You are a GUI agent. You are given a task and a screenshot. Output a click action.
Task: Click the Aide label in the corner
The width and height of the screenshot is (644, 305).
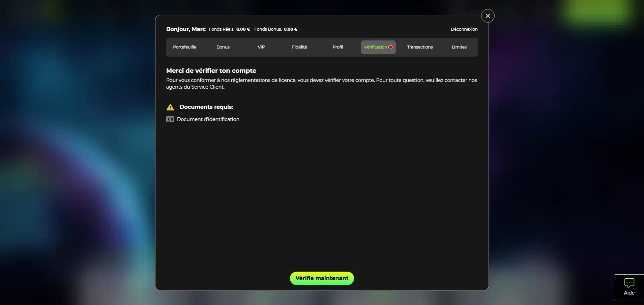click(x=628, y=293)
